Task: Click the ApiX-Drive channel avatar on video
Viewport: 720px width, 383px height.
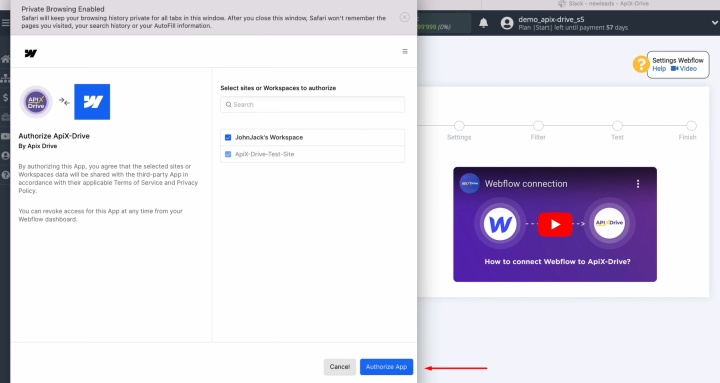Action: 469,183
